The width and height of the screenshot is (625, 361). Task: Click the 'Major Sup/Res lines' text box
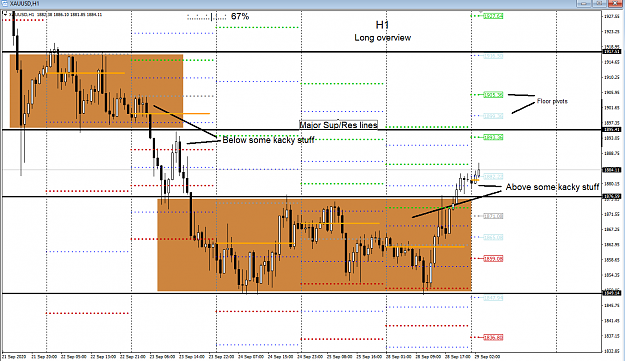[338, 125]
